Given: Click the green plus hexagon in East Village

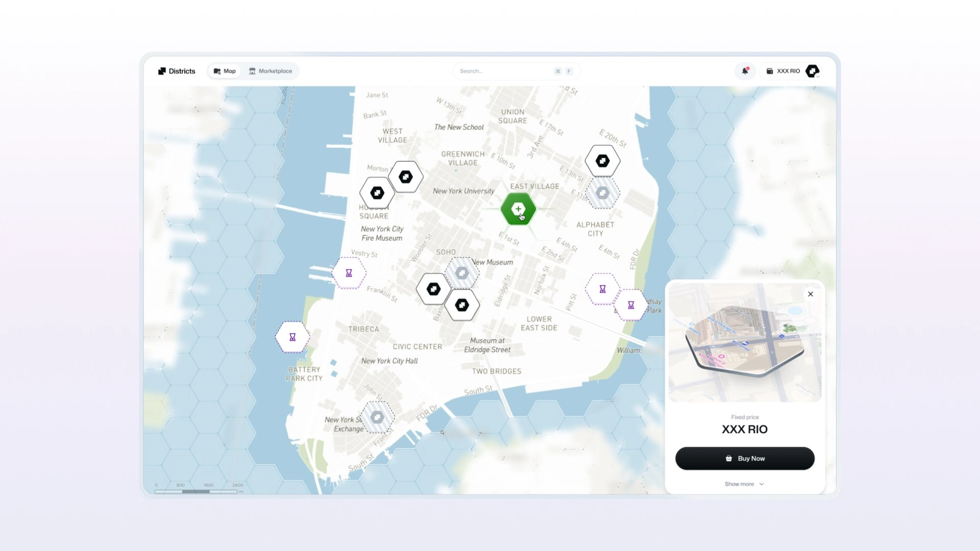Looking at the screenshot, I should point(518,209).
